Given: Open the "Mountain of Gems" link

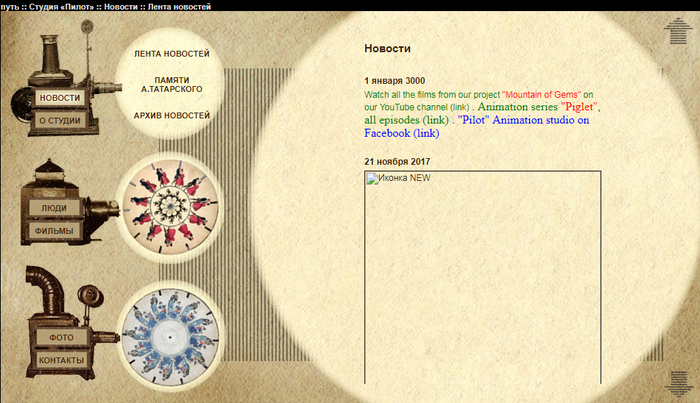Looking at the screenshot, I should [542, 95].
